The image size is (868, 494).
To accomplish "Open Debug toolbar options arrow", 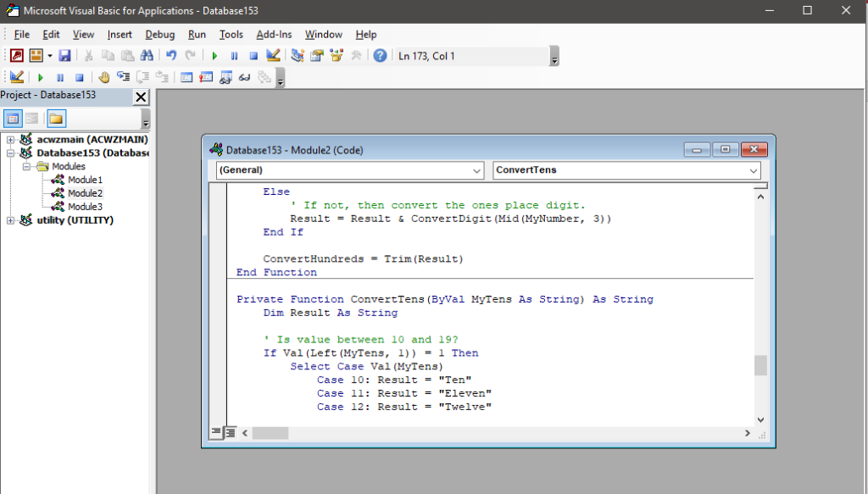I will [x=280, y=78].
